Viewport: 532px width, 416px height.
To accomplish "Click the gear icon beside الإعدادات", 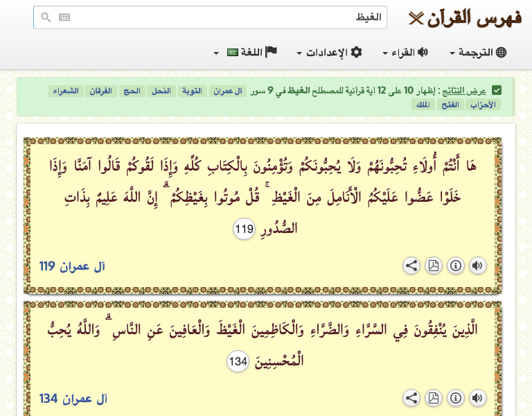I will click(356, 52).
